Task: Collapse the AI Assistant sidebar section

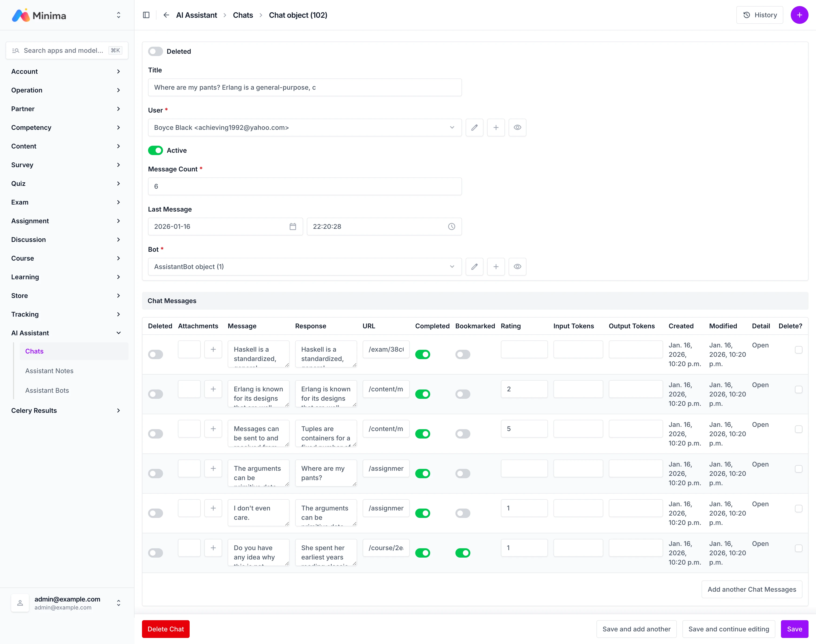Action: coord(67,333)
